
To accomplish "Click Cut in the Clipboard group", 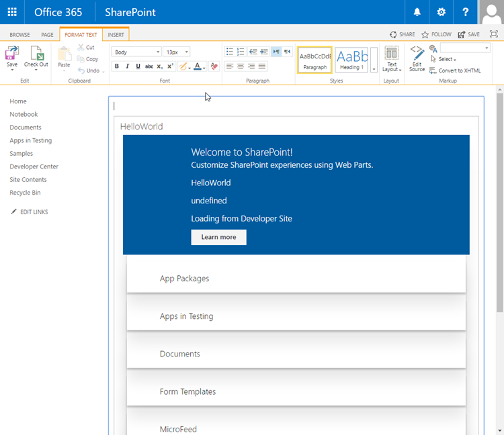I will 86,47.
